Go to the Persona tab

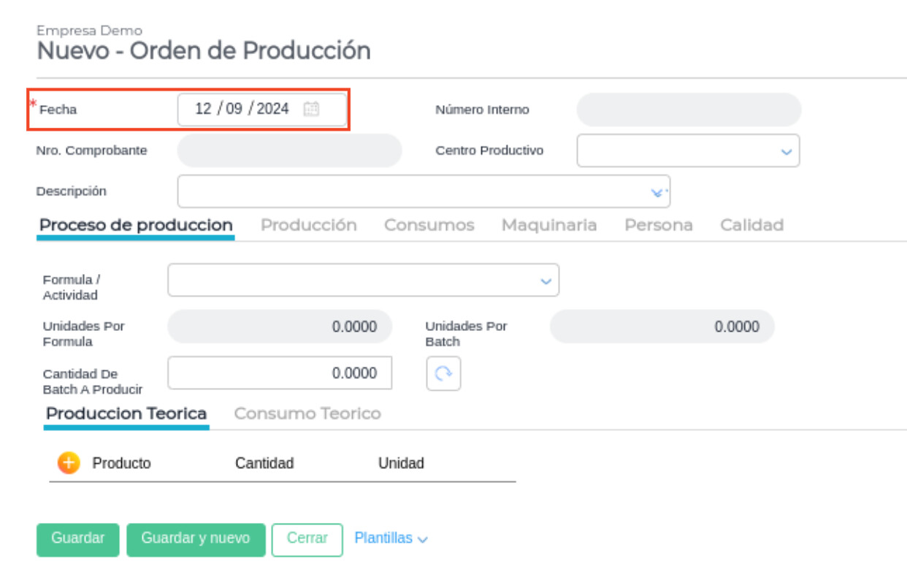coord(658,225)
